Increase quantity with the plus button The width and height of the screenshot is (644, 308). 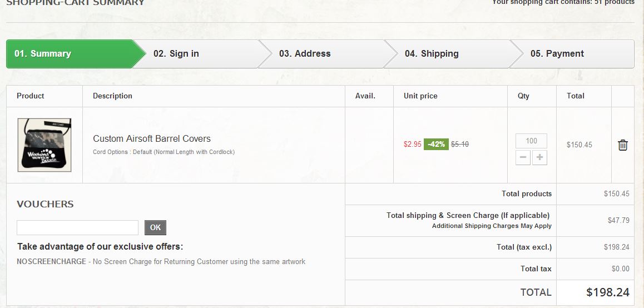(x=539, y=157)
